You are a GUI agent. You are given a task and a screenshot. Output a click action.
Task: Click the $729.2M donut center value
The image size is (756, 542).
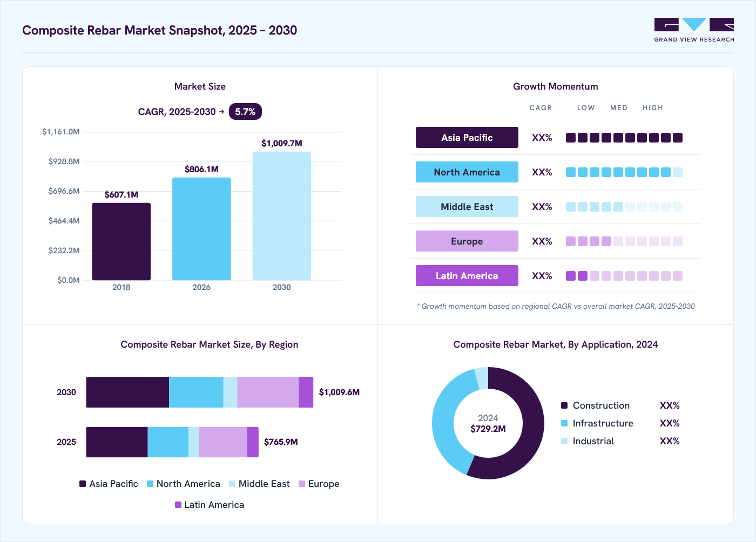point(488,429)
